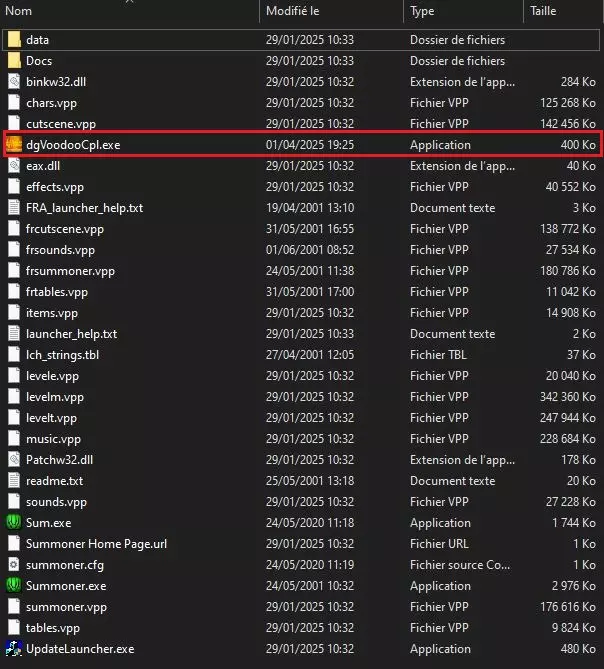The height and width of the screenshot is (669, 604).
Task: Select the file named frcutscene.vpp
Action: point(65,229)
